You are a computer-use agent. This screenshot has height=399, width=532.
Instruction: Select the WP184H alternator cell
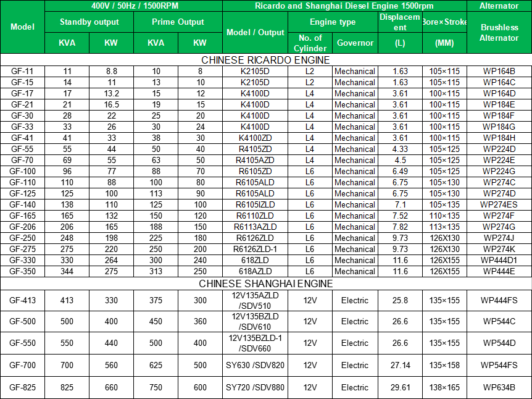(499, 138)
